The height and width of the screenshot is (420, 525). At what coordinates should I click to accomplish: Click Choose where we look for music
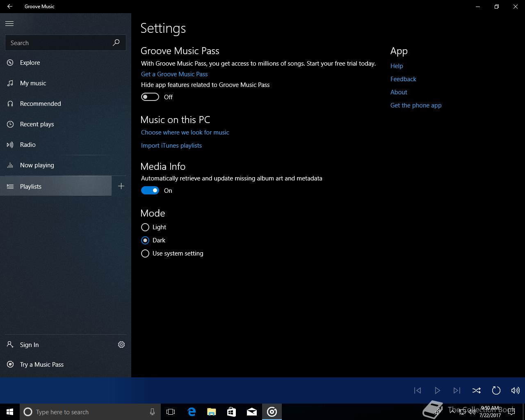(185, 132)
